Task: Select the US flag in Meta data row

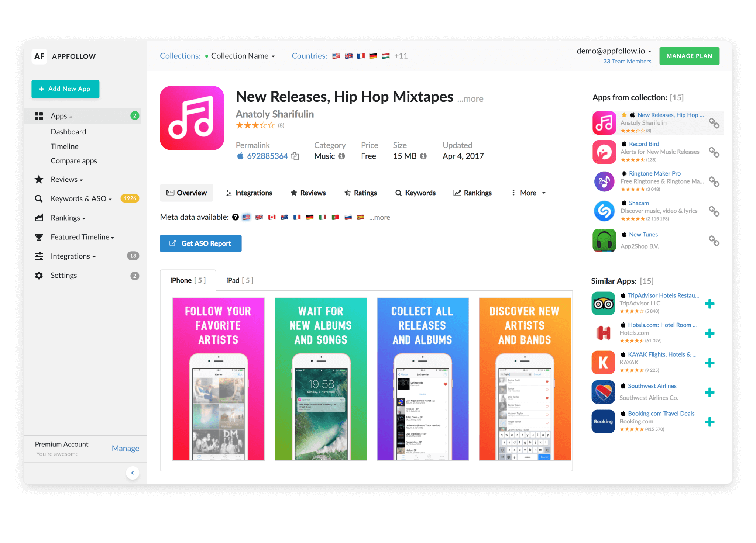Action: [247, 217]
